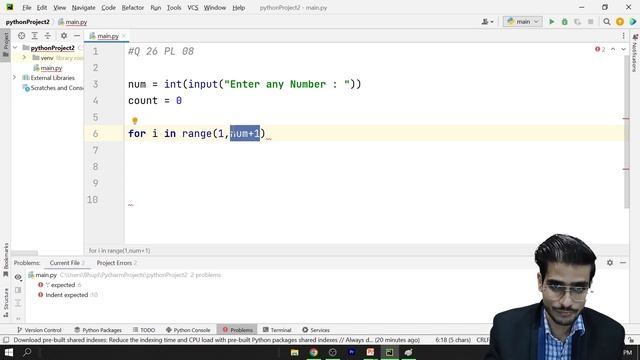Toggle editor preview in Problems panel
The height and width of the screenshot is (360, 640).
(18, 290)
